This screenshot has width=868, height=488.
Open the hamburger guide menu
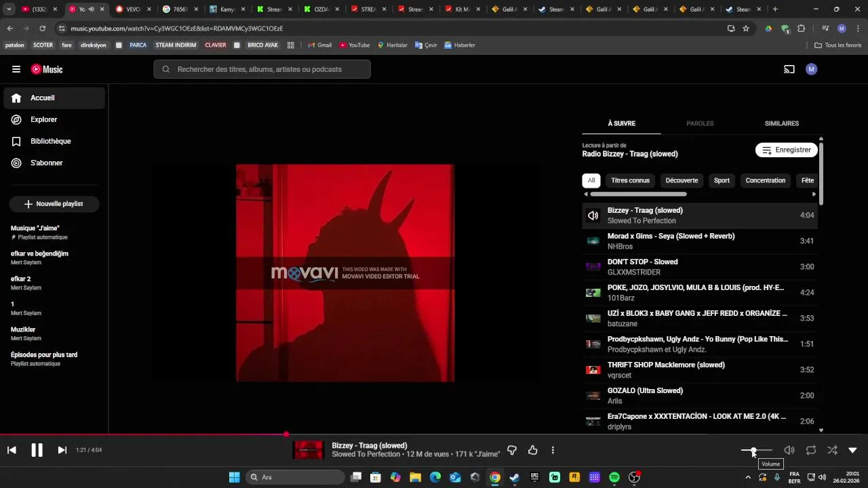[x=16, y=69]
